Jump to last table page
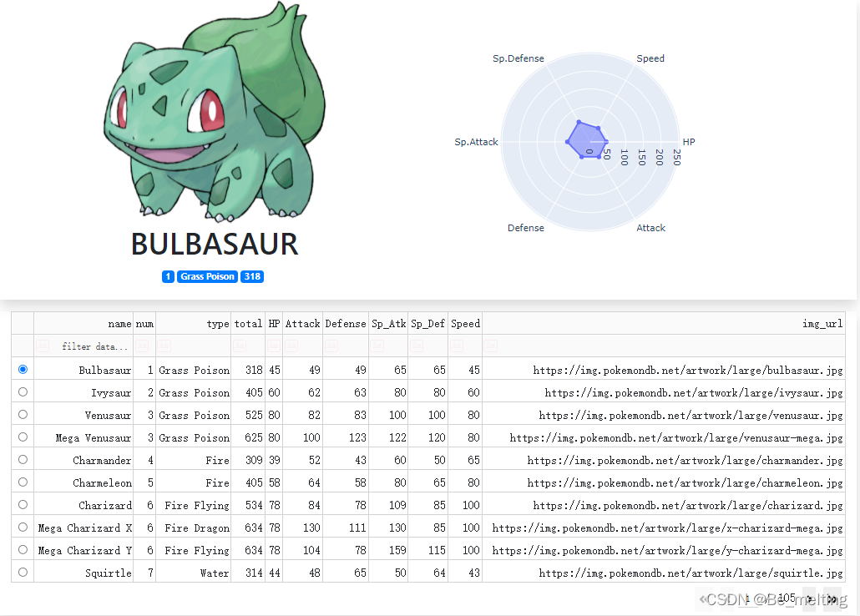 [x=832, y=599]
